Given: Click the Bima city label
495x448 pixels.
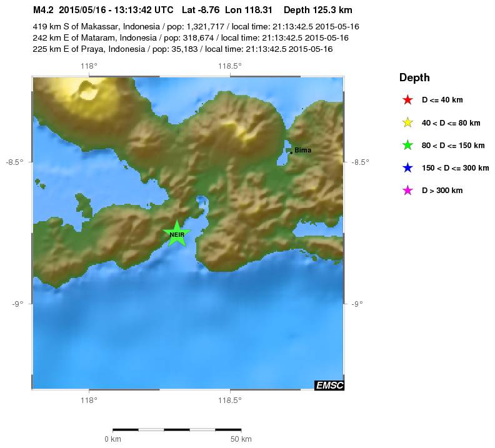Looking at the screenshot, I should tap(302, 150).
